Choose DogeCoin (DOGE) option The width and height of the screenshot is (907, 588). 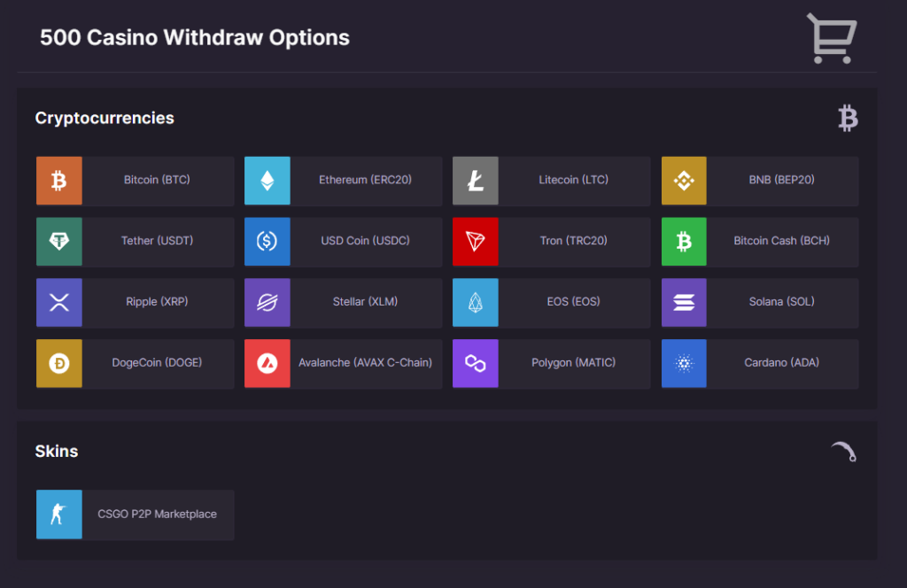tap(157, 363)
